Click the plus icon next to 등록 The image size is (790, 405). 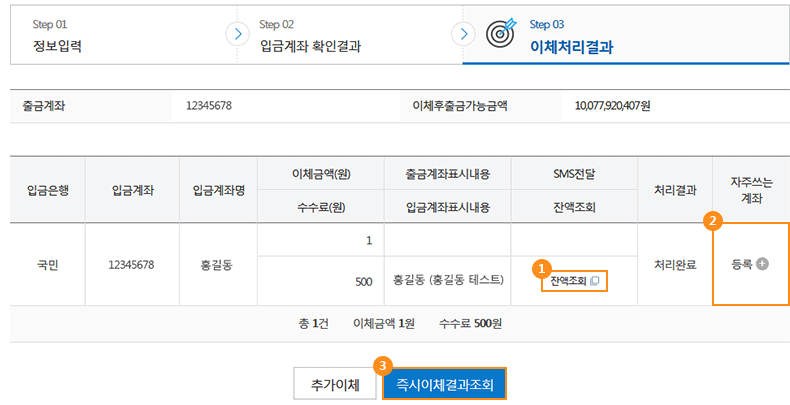pyautogui.click(x=762, y=263)
